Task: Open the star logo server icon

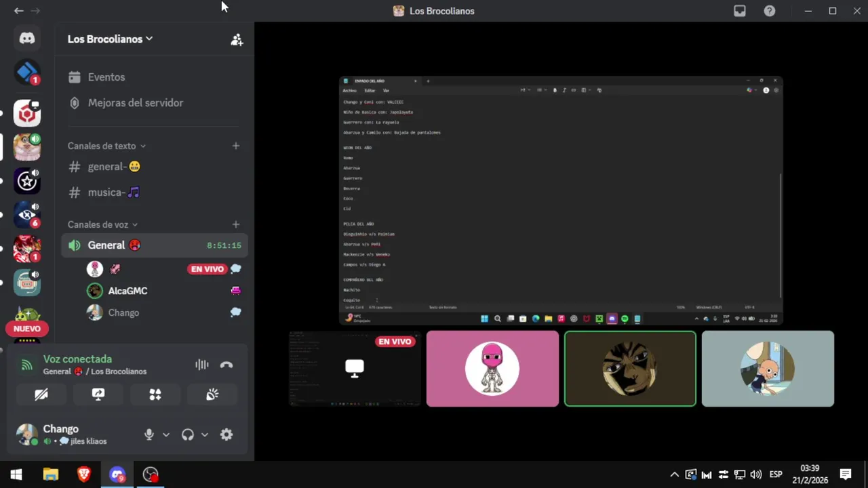Action: pyautogui.click(x=27, y=181)
